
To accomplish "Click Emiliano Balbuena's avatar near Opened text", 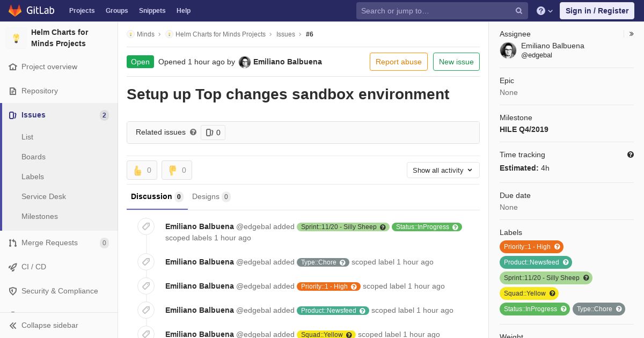I will (x=245, y=62).
